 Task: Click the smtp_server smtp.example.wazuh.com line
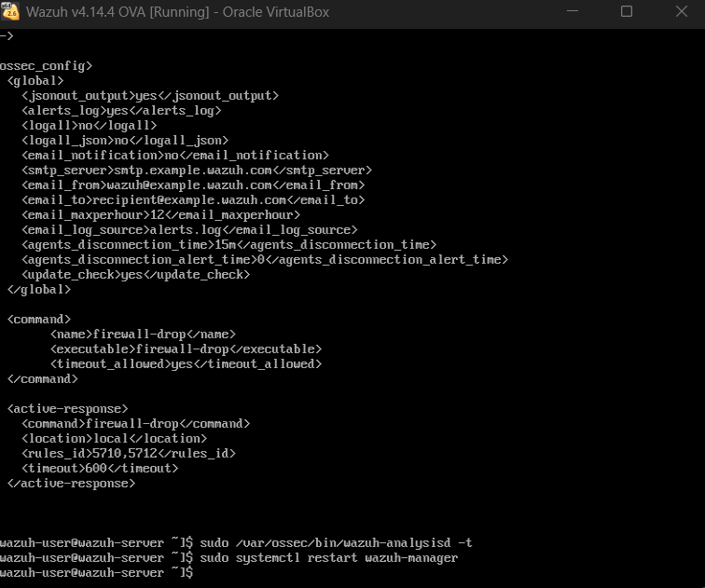tap(197, 171)
